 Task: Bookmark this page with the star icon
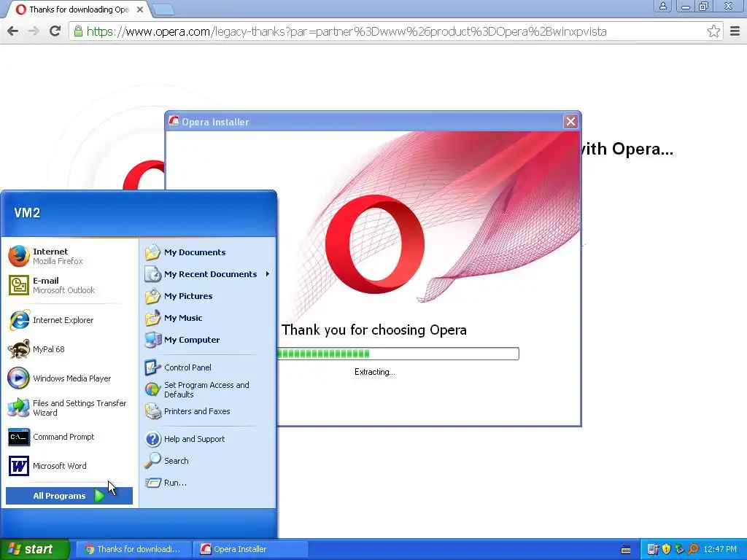point(713,31)
